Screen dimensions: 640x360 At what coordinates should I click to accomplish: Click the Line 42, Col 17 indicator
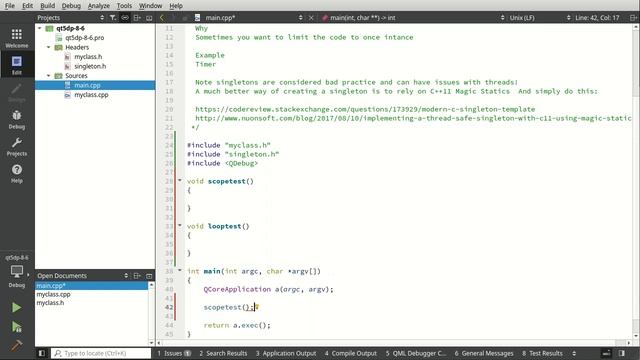[x=597, y=18]
